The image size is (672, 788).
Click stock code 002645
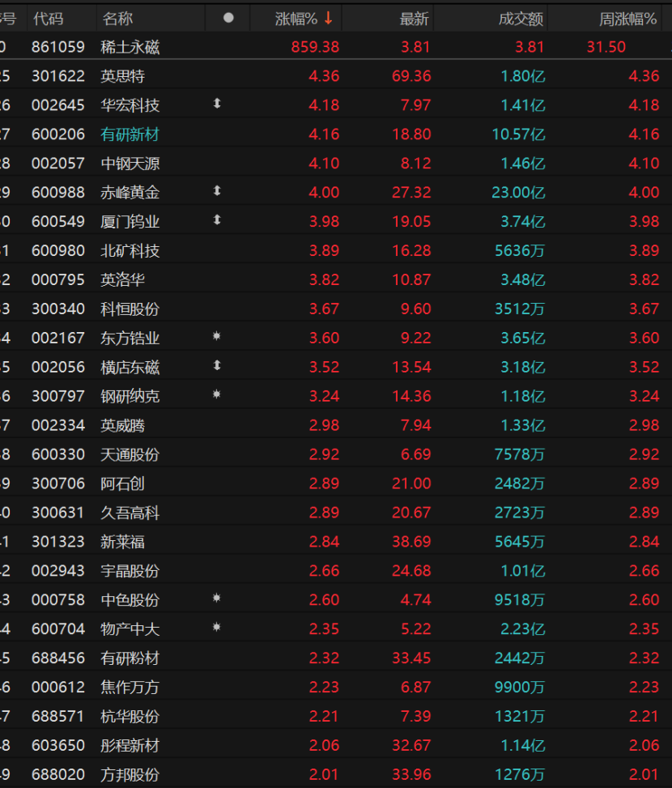58,105
